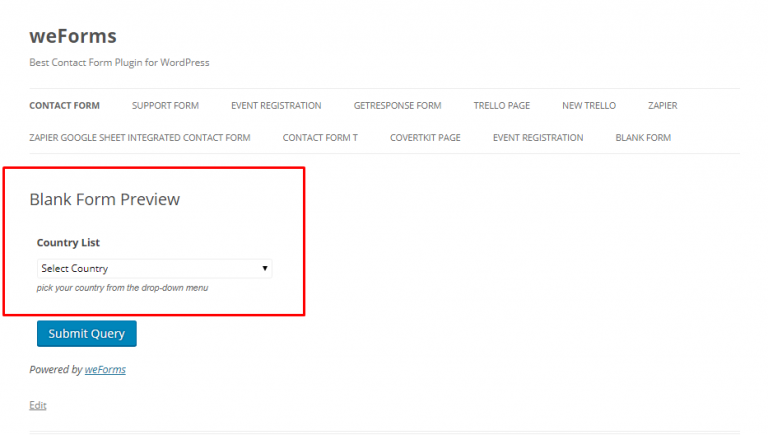Click the Blank Form Preview heading
768x435 pixels.
coord(105,199)
